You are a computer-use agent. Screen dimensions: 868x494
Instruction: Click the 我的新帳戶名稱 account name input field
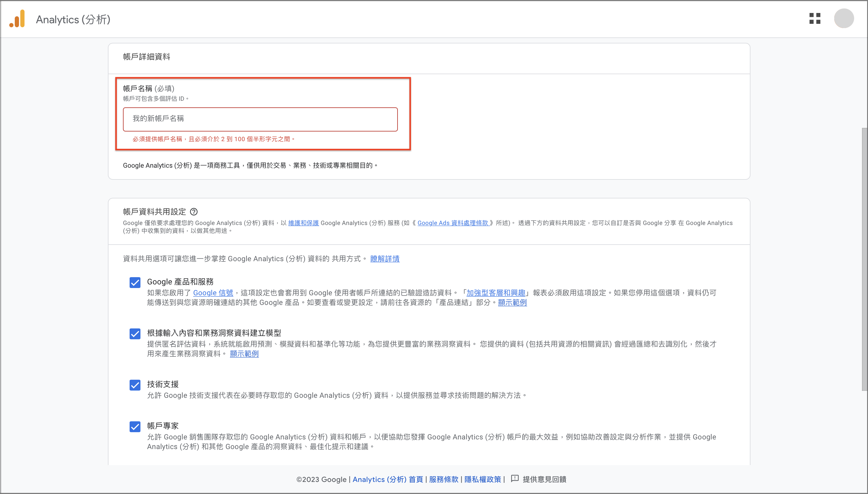pyautogui.click(x=260, y=119)
